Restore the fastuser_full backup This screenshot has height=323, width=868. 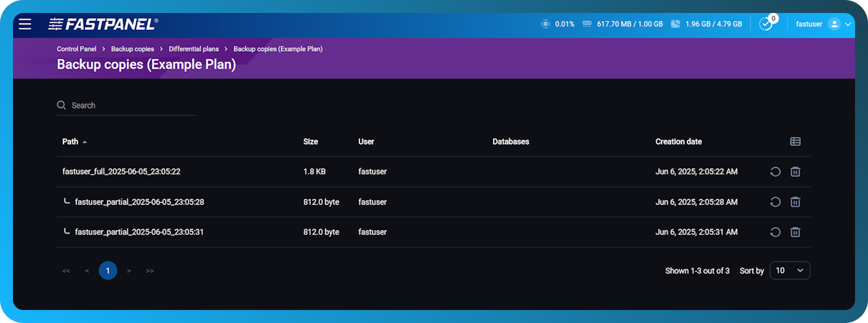[x=775, y=172]
